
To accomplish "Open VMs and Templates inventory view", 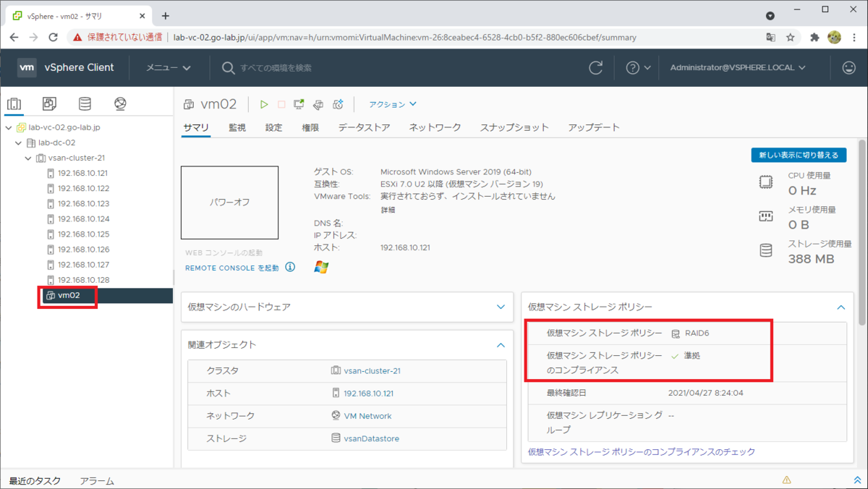I will pos(49,104).
